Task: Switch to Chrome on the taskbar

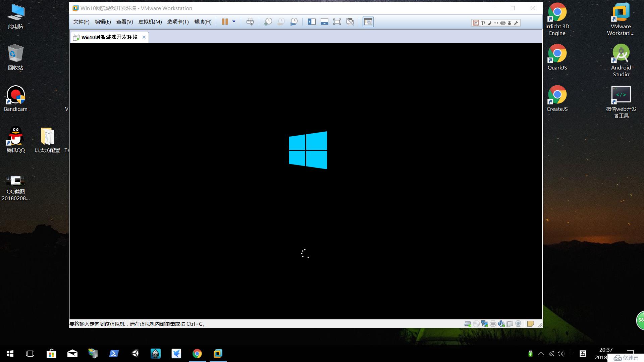Action: coord(197,353)
